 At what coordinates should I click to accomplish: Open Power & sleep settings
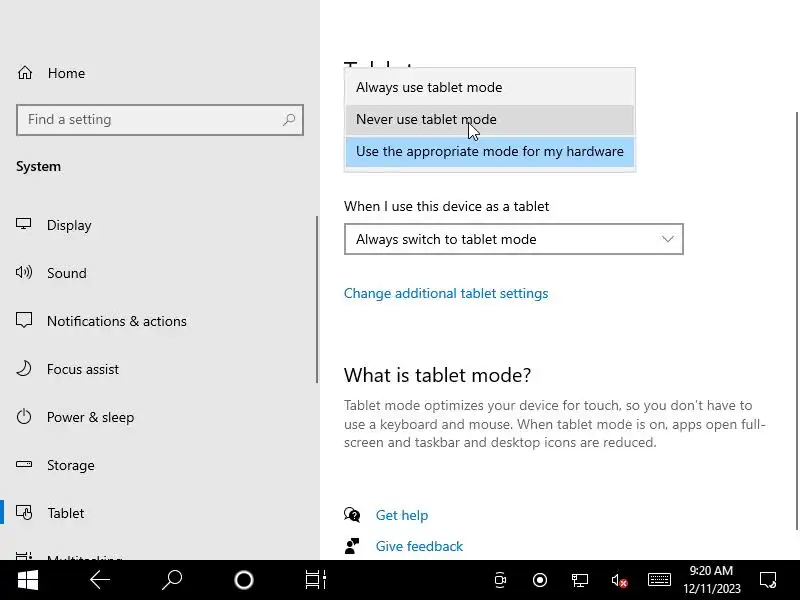(90, 417)
